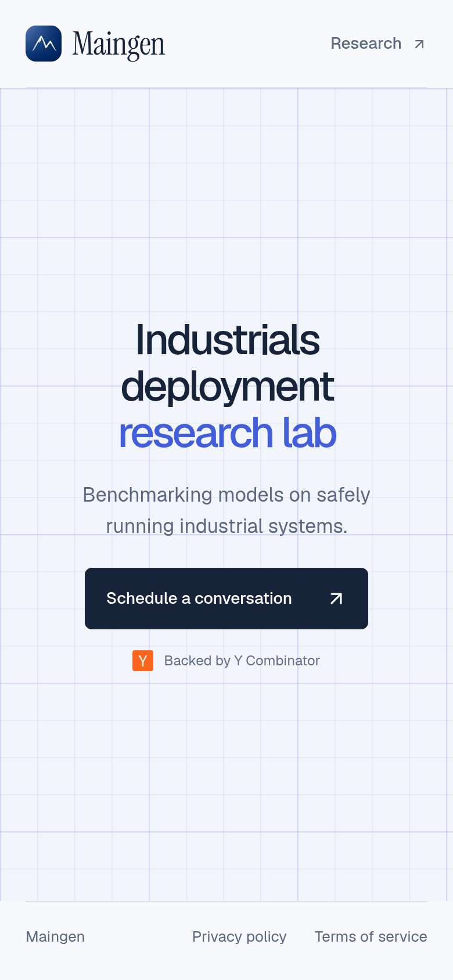The width and height of the screenshot is (453, 980).
Task: Open the Privacy policy footer link
Action: pyautogui.click(x=239, y=936)
